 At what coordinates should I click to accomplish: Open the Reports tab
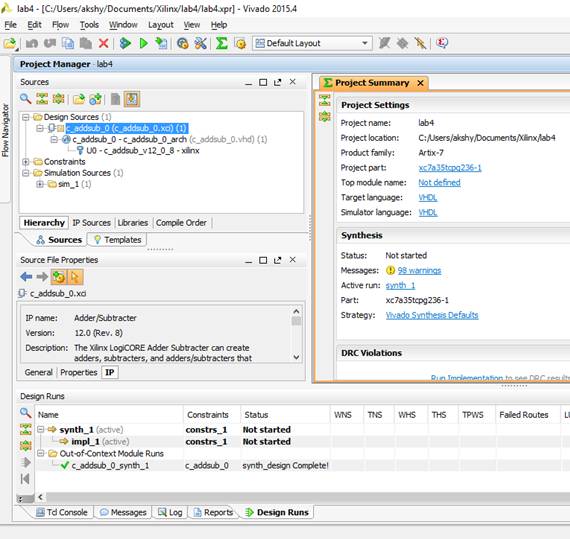pos(213,512)
